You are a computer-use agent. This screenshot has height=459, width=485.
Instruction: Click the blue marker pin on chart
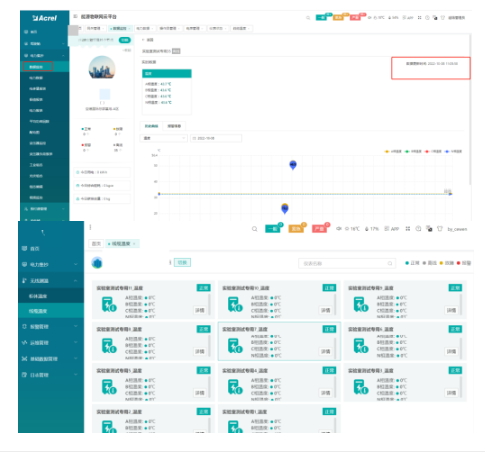click(x=293, y=165)
